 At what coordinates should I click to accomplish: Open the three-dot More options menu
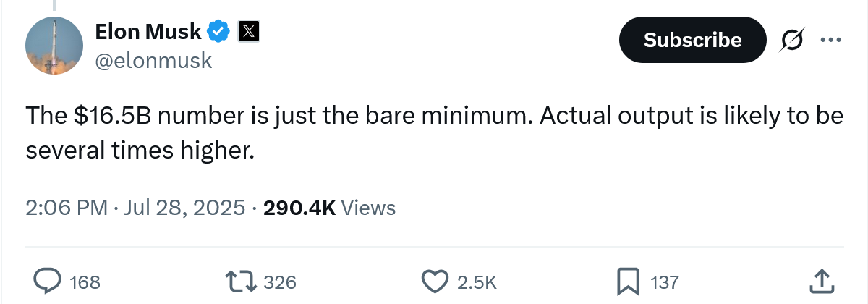point(830,40)
